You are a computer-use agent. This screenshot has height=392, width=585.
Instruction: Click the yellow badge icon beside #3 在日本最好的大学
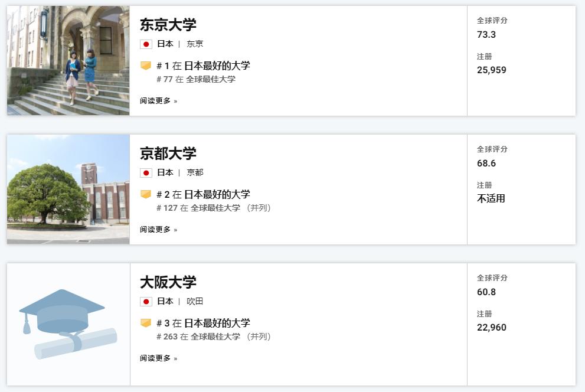coord(145,324)
